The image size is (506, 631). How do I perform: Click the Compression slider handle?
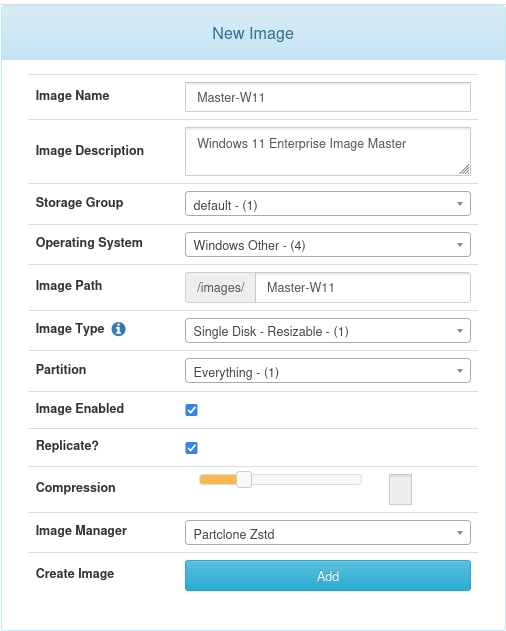tap(244, 480)
